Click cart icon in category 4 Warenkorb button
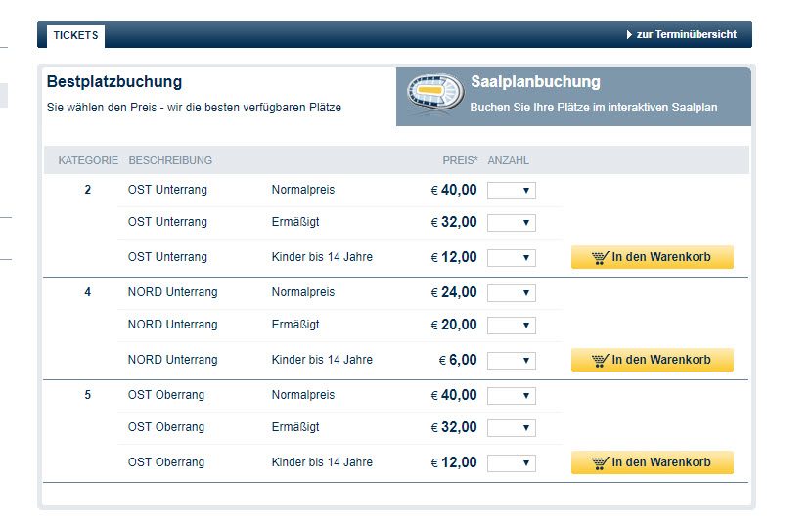 tap(601, 360)
